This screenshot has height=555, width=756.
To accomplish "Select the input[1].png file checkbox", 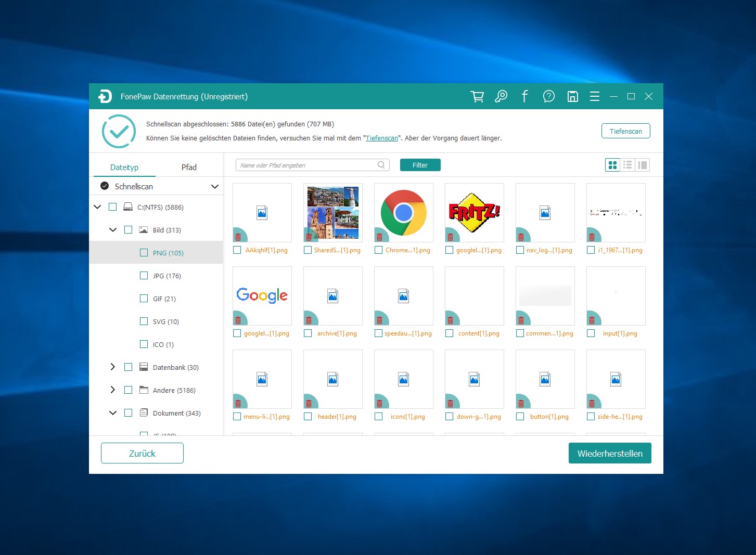I will pos(591,333).
